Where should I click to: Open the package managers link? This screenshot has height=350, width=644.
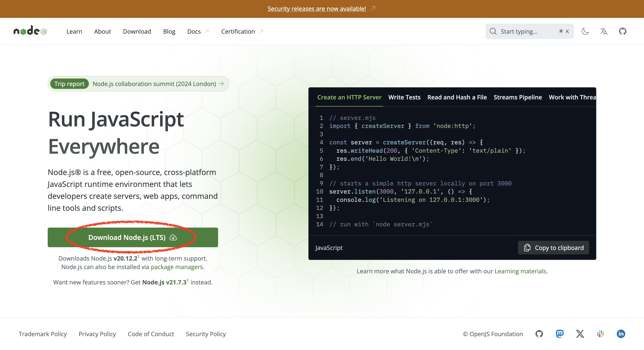coord(177,267)
